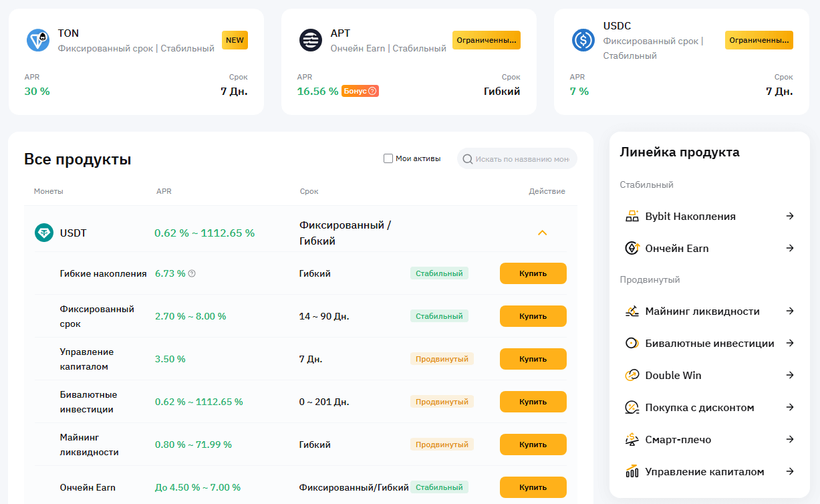Click the Double Win icon

(x=632, y=375)
